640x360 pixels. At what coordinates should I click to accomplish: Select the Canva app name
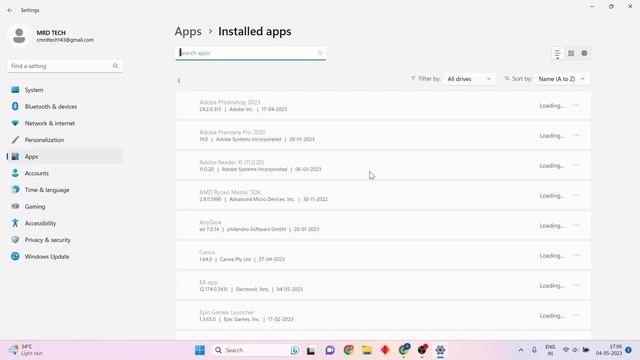(x=207, y=252)
